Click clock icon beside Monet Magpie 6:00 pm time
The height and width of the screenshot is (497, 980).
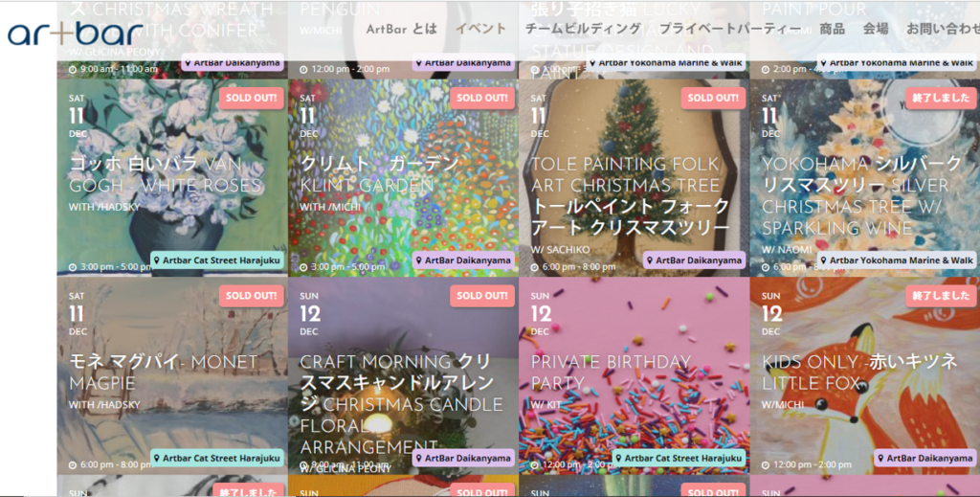click(73, 465)
